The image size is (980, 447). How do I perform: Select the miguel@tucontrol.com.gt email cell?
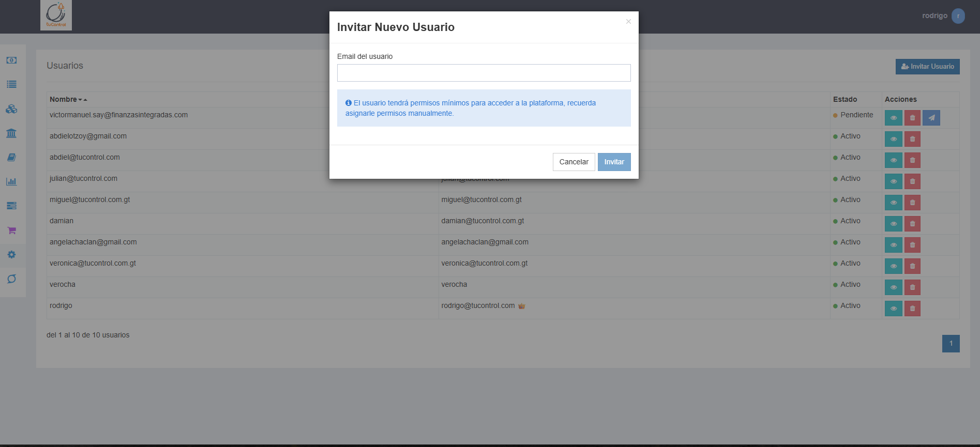click(x=481, y=199)
